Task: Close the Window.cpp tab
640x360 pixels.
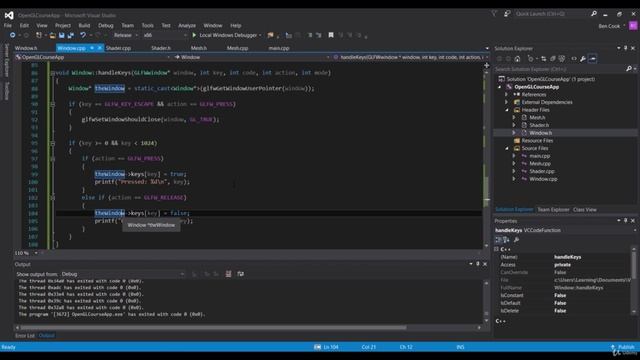Action: click(100, 48)
